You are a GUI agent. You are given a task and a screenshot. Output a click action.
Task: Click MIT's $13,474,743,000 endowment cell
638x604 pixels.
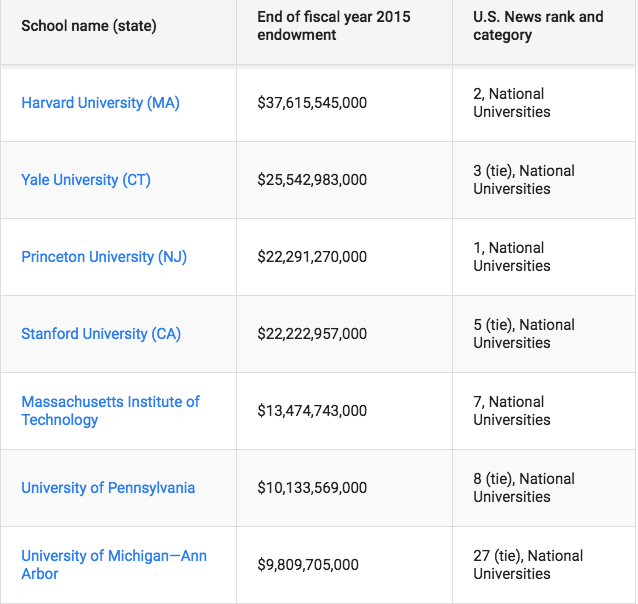[312, 411]
